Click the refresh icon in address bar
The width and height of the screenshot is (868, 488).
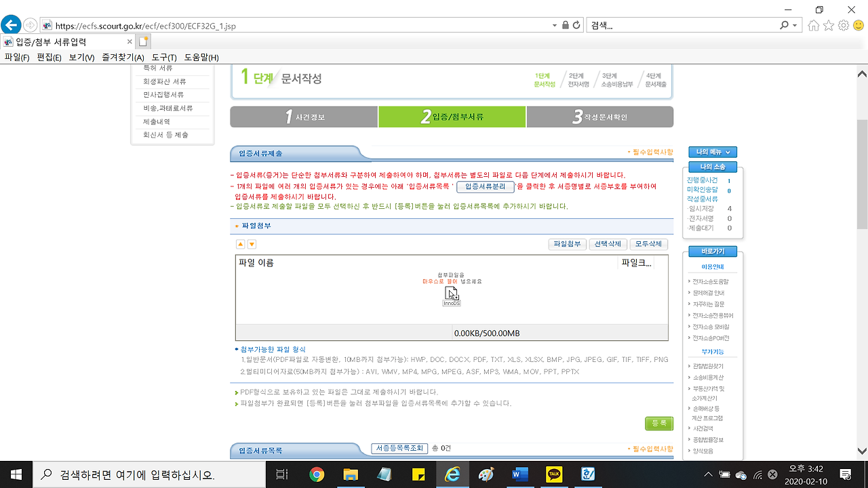[576, 25]
